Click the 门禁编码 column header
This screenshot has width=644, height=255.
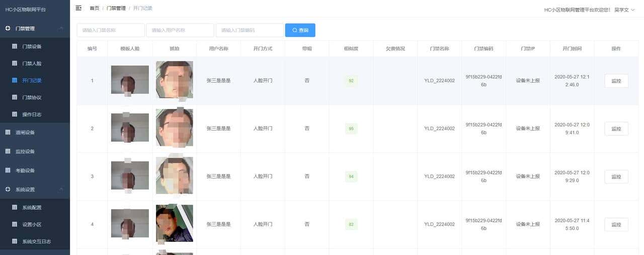484,49
